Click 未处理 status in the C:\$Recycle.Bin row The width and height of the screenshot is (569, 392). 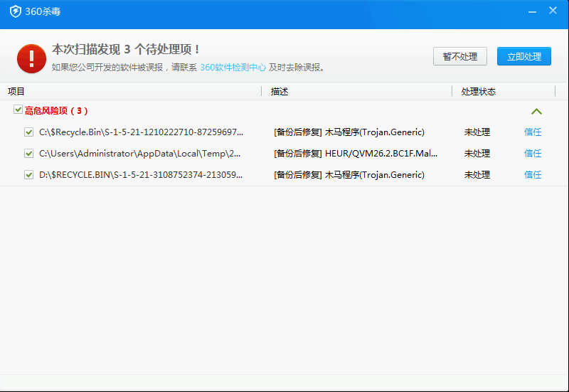tap(477, 132)
